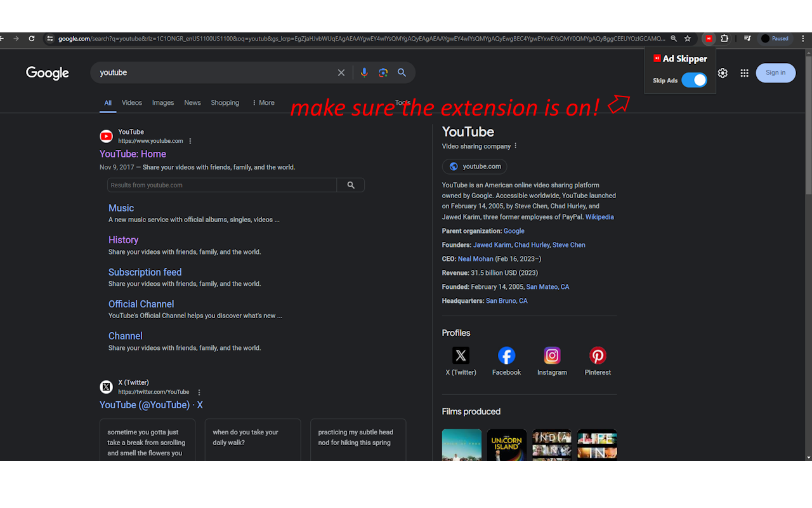Open the History sitelink
812x508 pixels.
coord(123,240)
